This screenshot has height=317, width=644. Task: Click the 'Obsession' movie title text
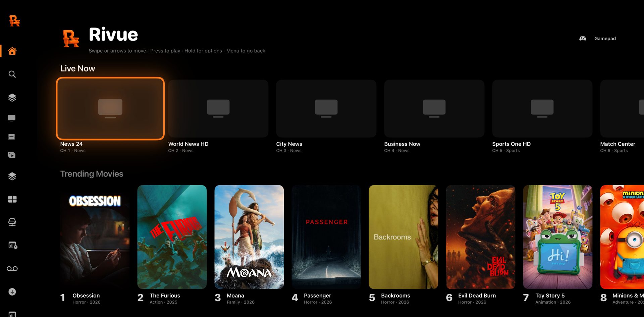[86, 296]
